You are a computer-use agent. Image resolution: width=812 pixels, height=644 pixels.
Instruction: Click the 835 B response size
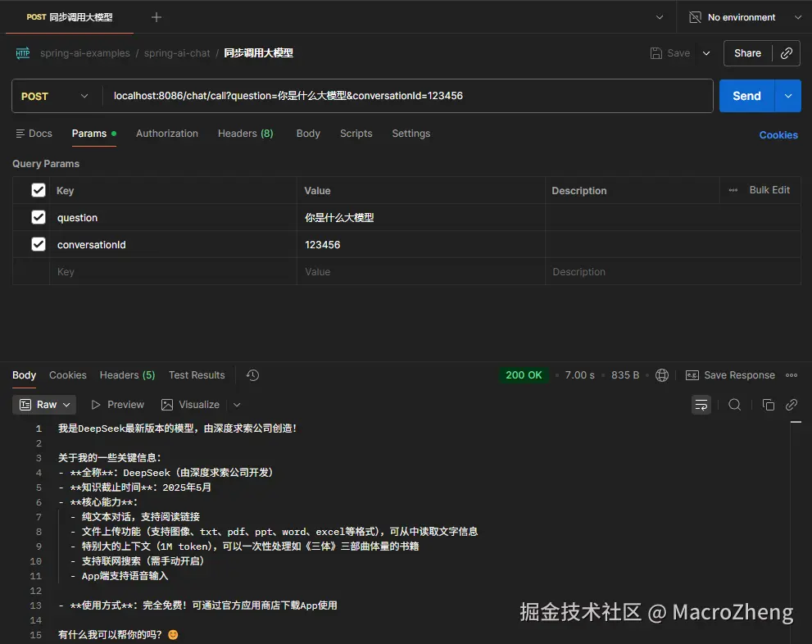pos(625,375)
